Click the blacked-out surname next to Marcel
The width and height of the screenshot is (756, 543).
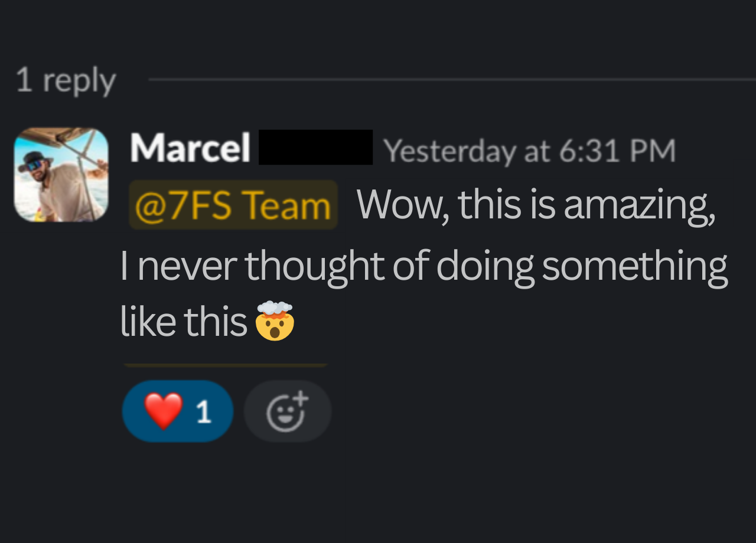[x=315, y=147]
